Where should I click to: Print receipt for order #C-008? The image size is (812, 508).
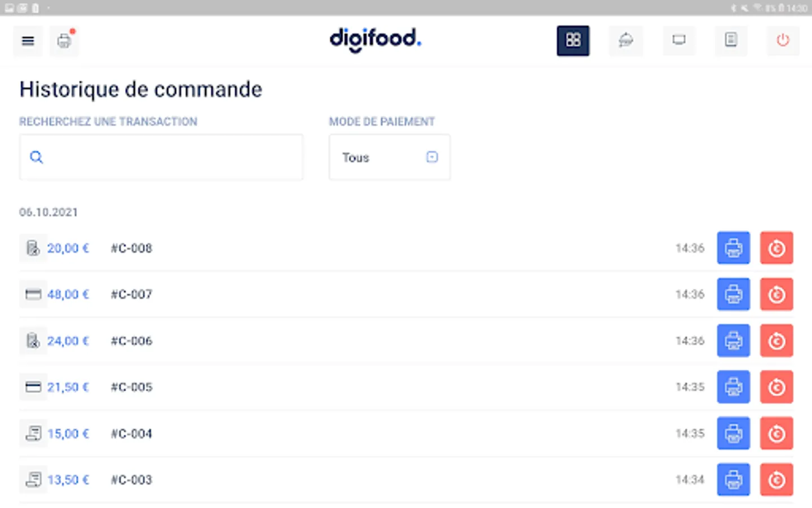(x=733, y=248)
